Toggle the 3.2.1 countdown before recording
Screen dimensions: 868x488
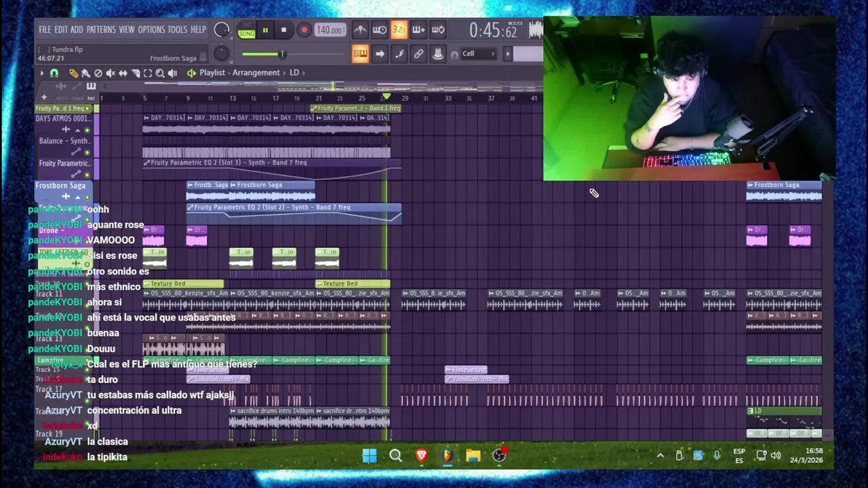tap(399, 30)
